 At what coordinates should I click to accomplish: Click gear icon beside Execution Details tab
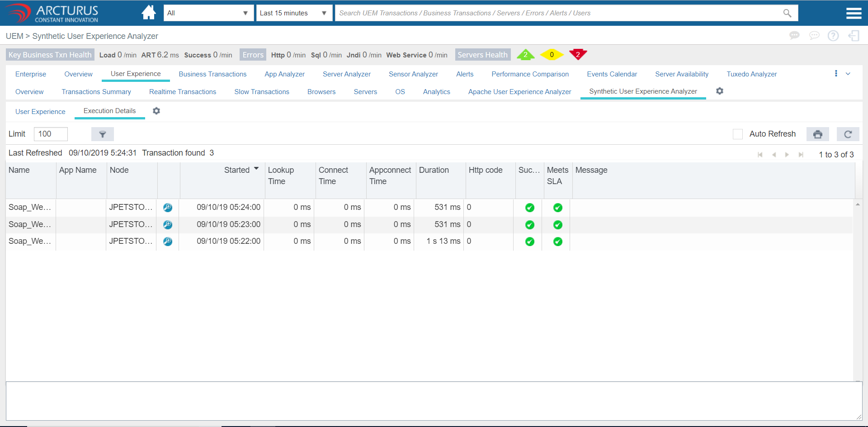tap(156, 111)
